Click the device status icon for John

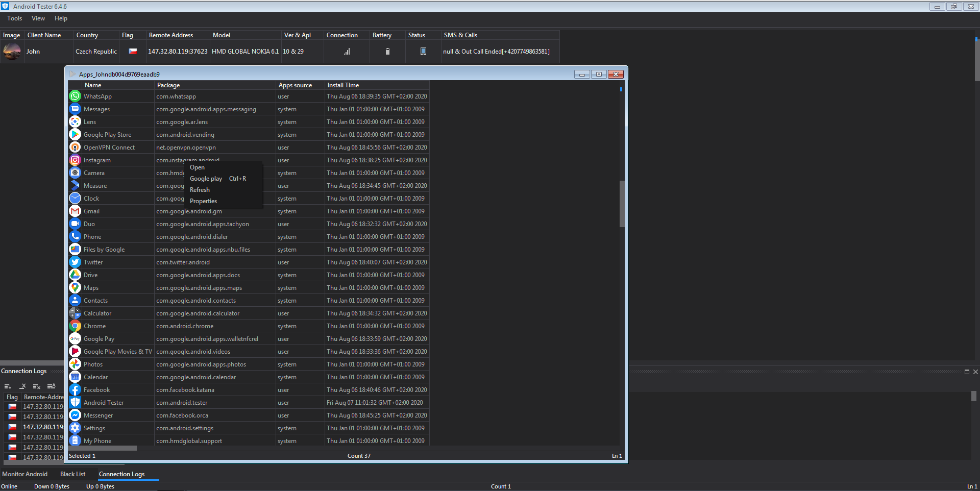click(423, 52)
